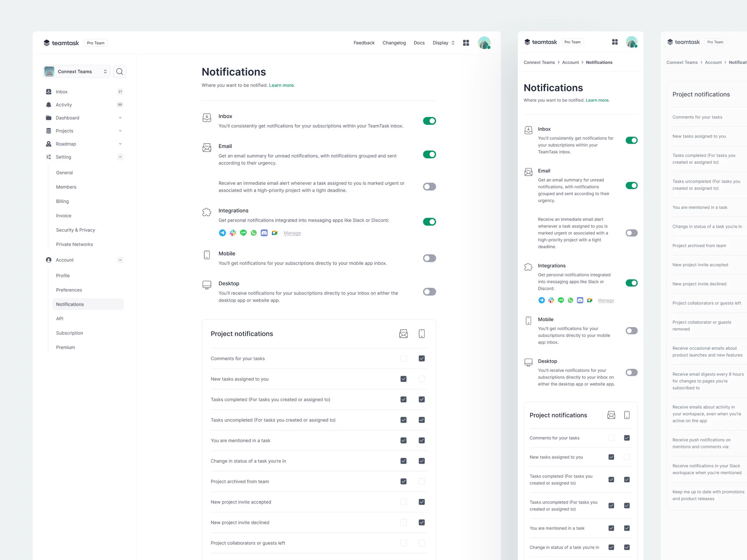
Task: Click the Google Meet icon in desktop Integrations row
Action: tap(275, 233)
